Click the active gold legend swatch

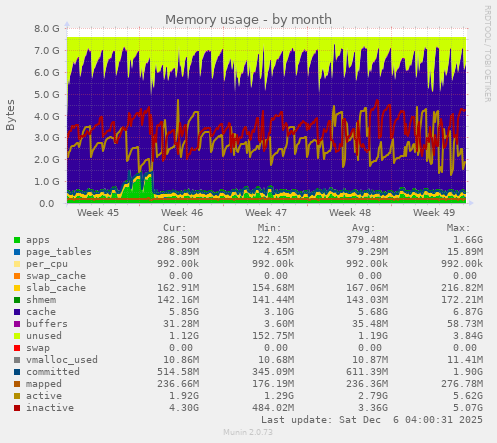click(17, 396)
